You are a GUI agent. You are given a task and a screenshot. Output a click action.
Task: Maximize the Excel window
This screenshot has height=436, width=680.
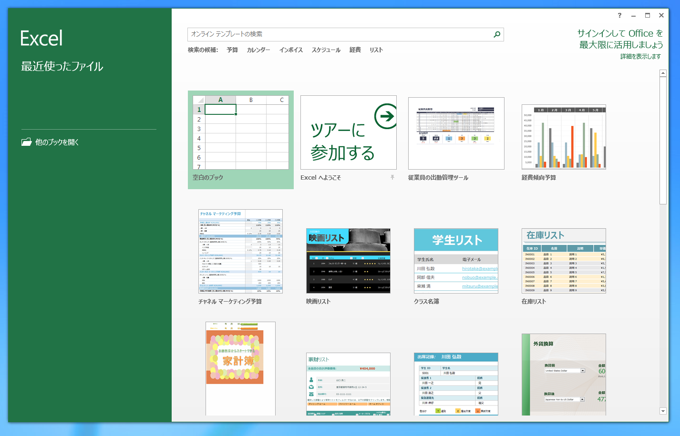pos(647,15)
